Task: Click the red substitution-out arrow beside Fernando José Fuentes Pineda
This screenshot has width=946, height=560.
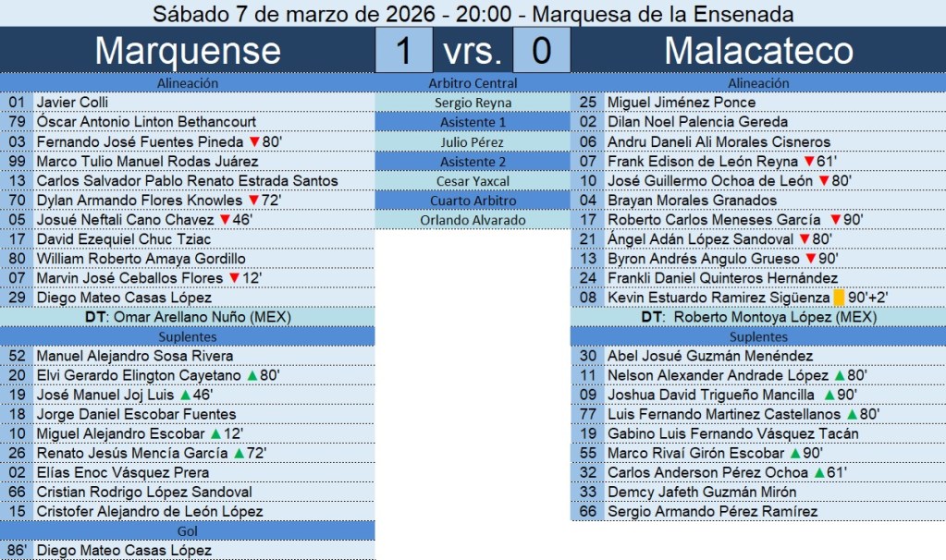Action: (253, 142)
